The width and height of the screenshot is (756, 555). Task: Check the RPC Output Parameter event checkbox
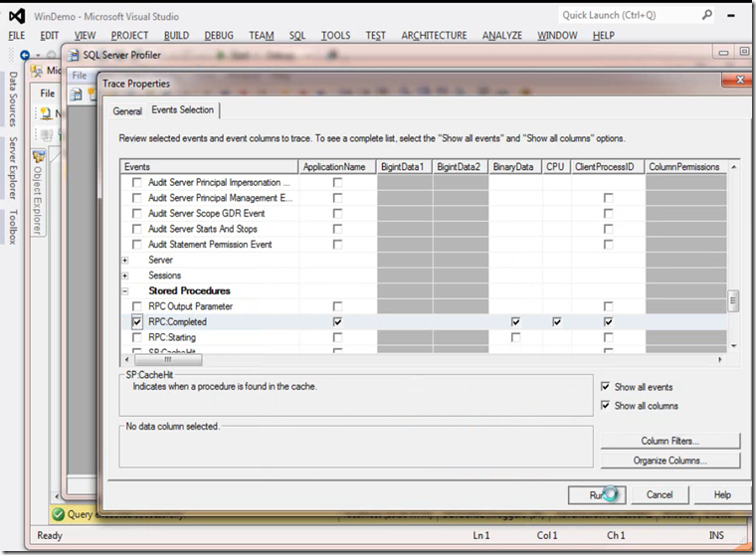(x=137, y=306)
